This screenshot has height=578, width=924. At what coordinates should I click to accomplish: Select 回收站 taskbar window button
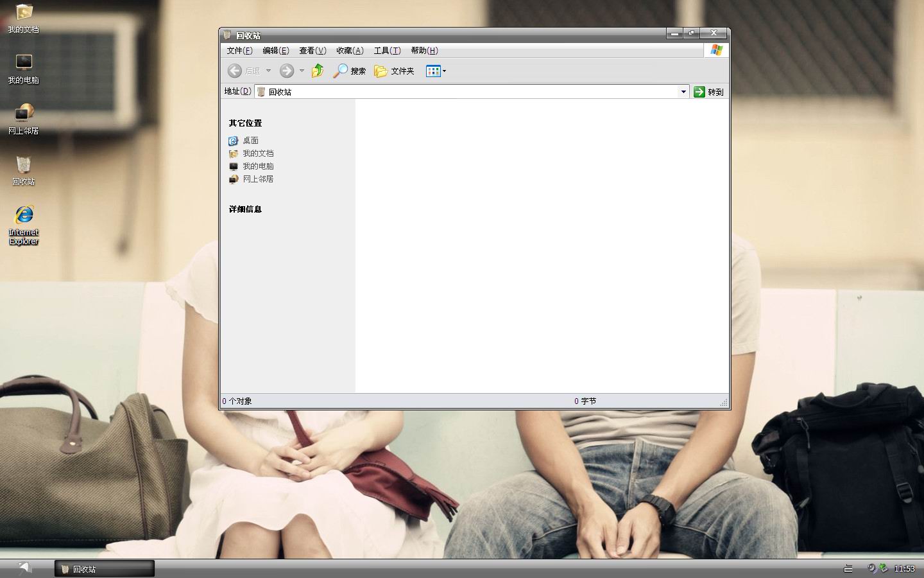(105, 569)
